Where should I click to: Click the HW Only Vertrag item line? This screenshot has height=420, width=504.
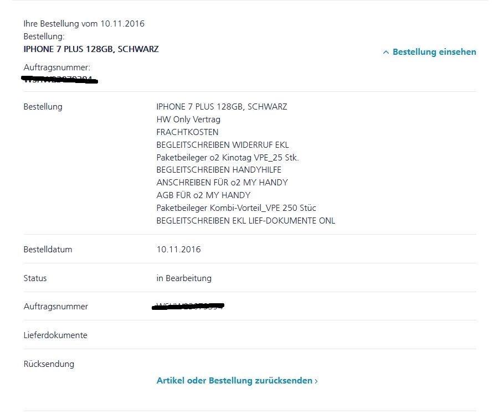pyautogui.click(x=188, y=120)
